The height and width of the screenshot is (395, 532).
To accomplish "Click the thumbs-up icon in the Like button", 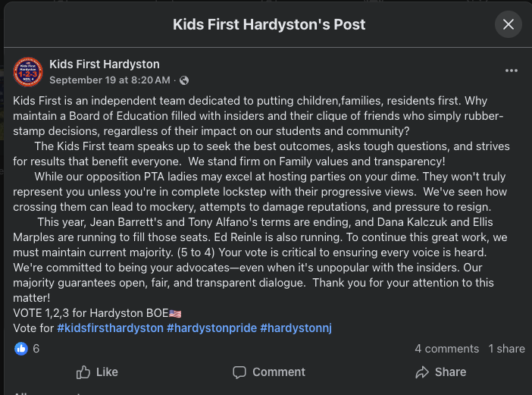I will point(83,371).
